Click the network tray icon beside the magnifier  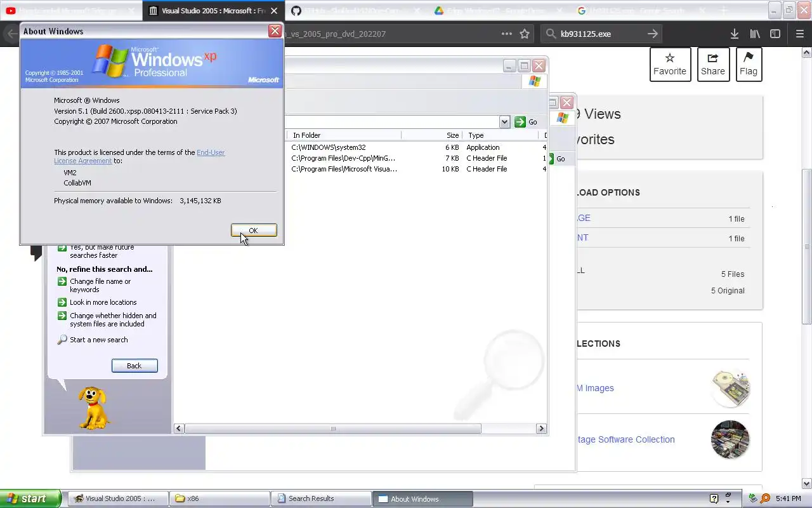pyautogui.click(x=753, y=498)
